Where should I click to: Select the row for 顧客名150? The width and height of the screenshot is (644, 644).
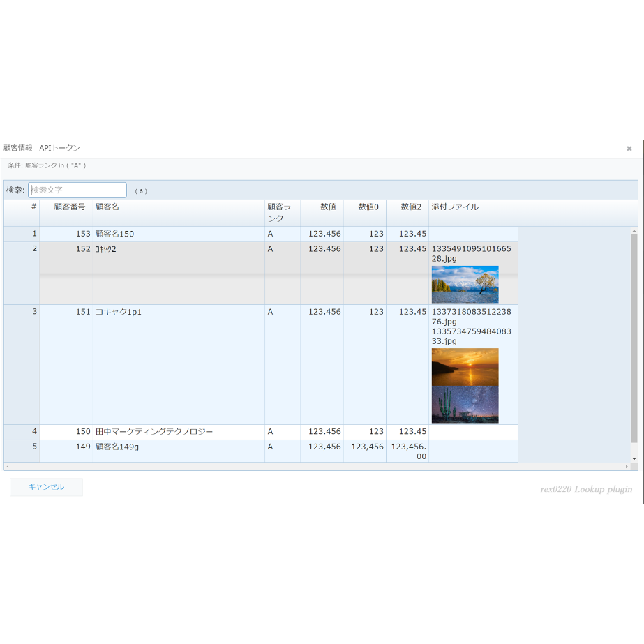click(x=261, y=234)
